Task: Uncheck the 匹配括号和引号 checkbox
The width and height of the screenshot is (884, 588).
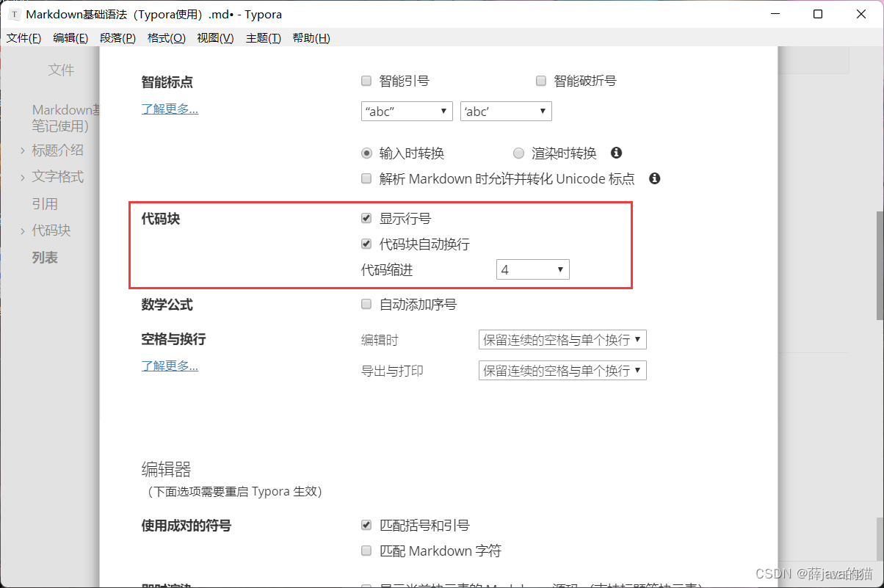Action: pyautogui.click(x=366, y=525)
